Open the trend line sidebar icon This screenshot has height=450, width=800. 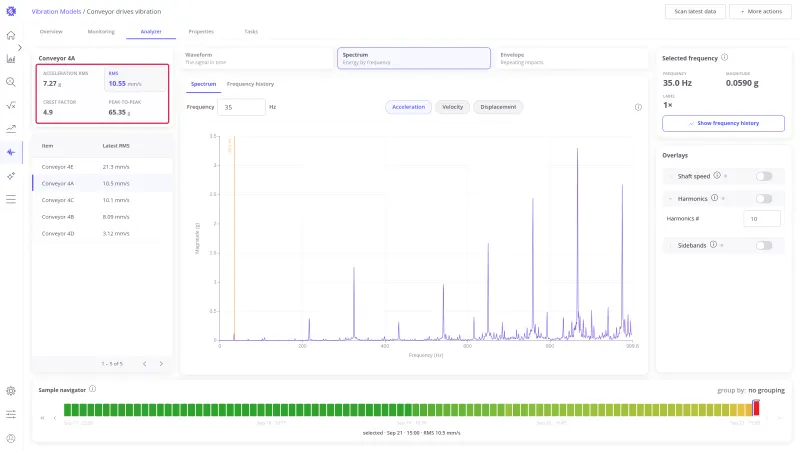[11, 129]
